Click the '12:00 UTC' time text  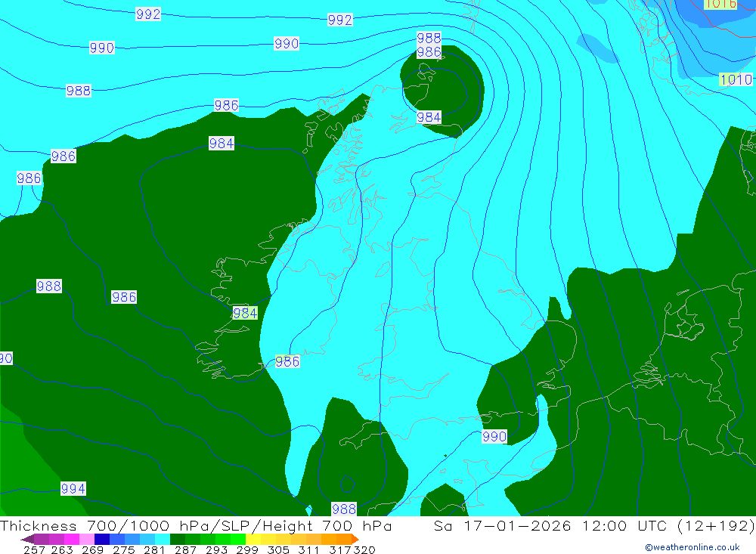point(624,525)
